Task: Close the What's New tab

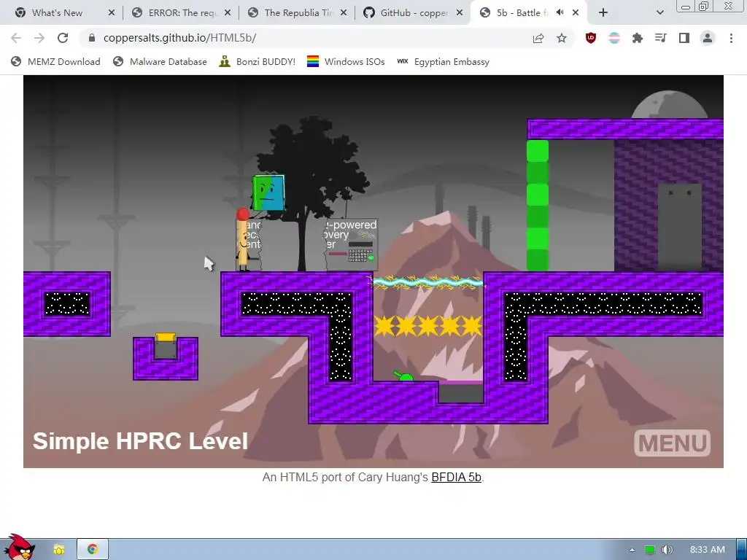Action: [112, 13]
